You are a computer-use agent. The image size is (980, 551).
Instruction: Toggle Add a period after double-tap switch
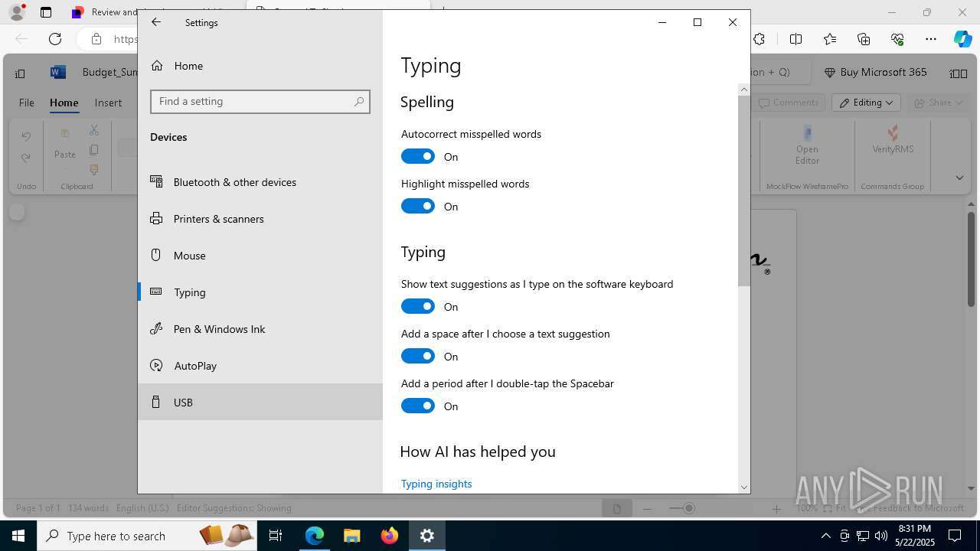(x=418, y=406)
